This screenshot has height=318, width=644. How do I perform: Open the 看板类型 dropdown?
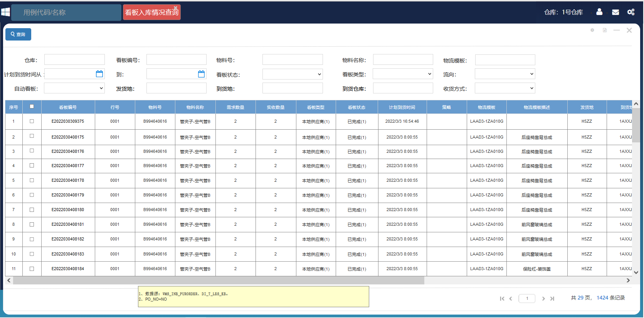coord(403,74)
